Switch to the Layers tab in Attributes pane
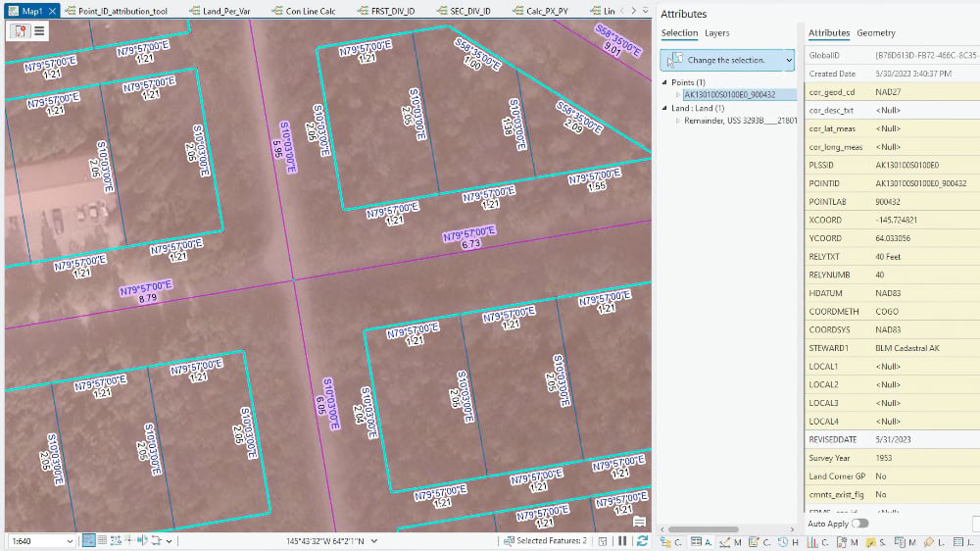980x551 pixels. 717,33
